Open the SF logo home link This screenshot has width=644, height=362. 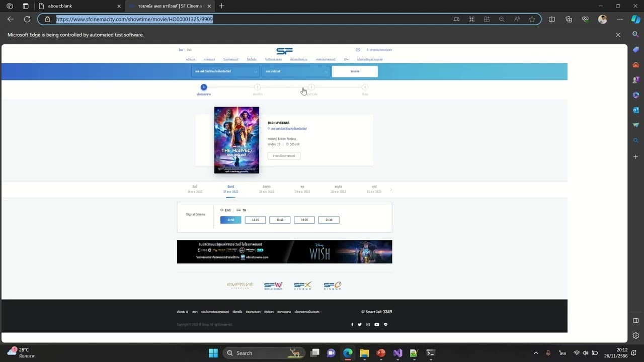[x=284, y=51]
